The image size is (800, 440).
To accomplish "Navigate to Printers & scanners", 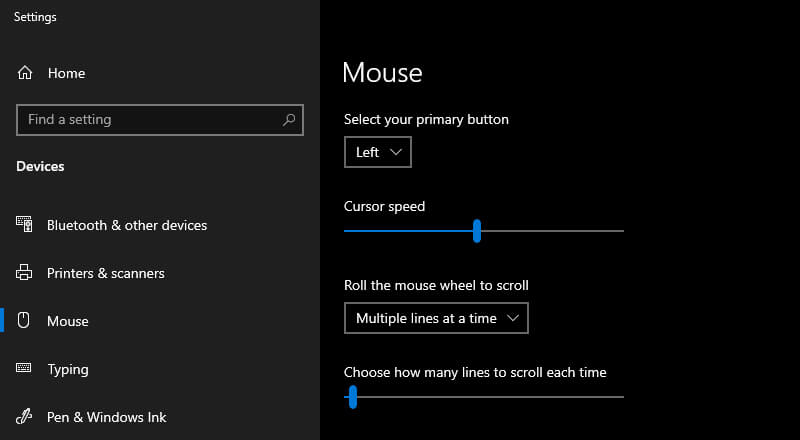I will [x=106, y=273].
